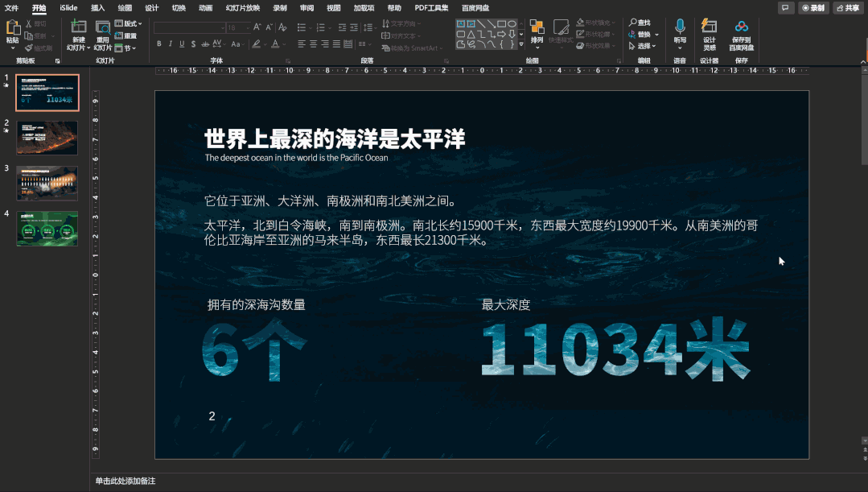Select the horizontal text box shape
The width and height of the screenshot is (868, 492).
(x=461, y=24)
